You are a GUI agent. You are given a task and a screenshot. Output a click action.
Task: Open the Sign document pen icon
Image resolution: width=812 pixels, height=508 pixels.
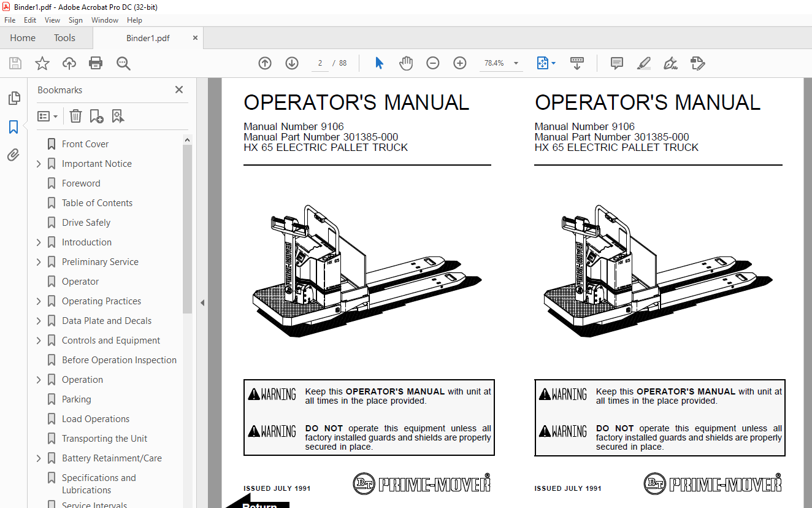(x=670, y=63)
